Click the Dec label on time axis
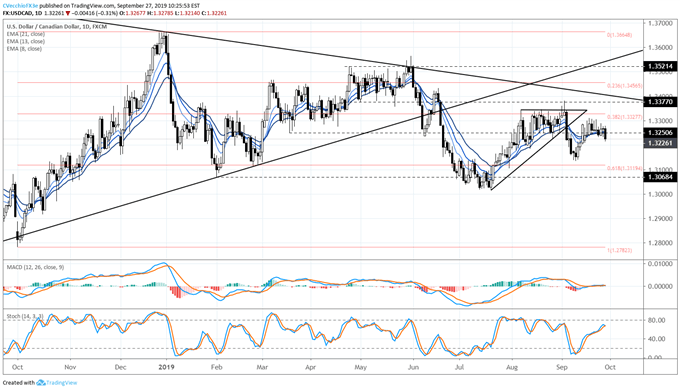The height and width of the screenshot is (390, 680). (121, 367)
